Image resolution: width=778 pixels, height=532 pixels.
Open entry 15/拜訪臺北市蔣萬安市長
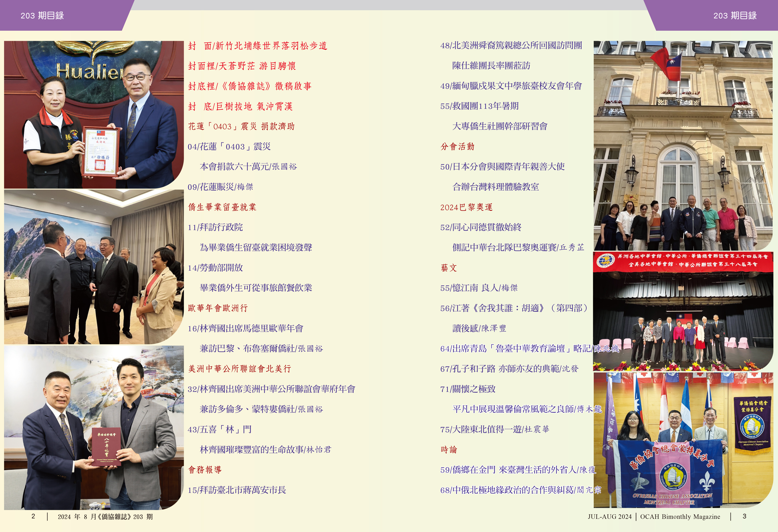pyautogui.click(x=237, y=490)
